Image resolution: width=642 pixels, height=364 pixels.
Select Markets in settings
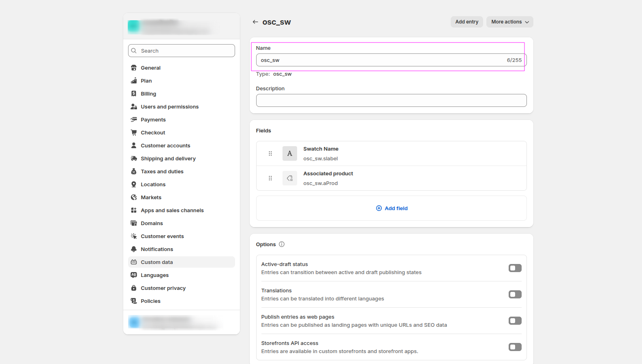[182, 197]
